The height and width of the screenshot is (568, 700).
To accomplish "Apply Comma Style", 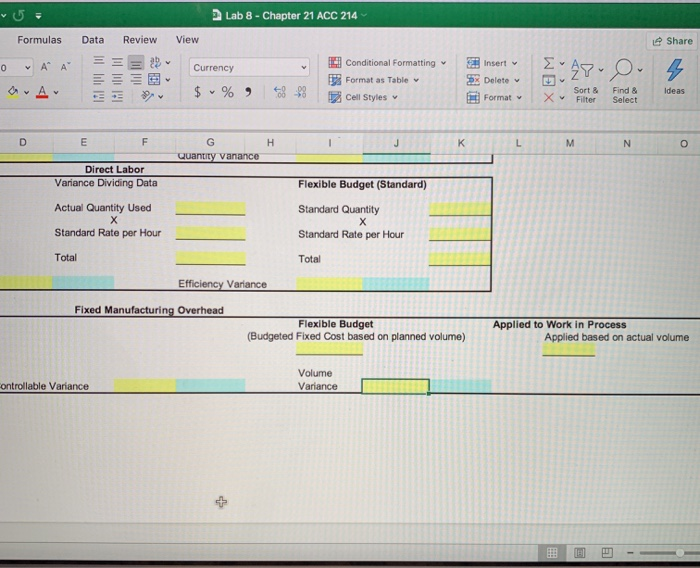I will (248, 92).
